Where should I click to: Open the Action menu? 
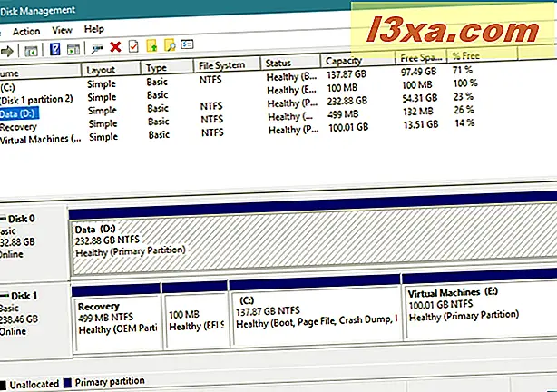[x=26, y=32]
